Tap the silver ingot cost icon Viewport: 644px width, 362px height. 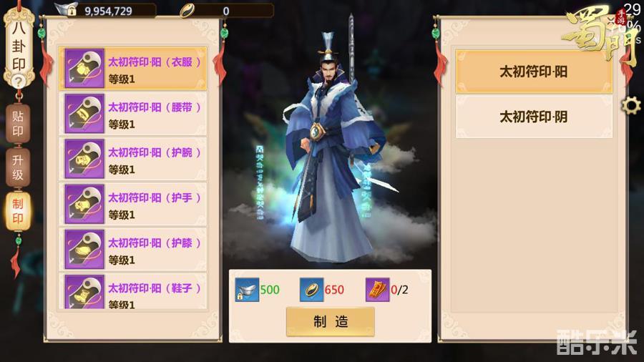247,290
